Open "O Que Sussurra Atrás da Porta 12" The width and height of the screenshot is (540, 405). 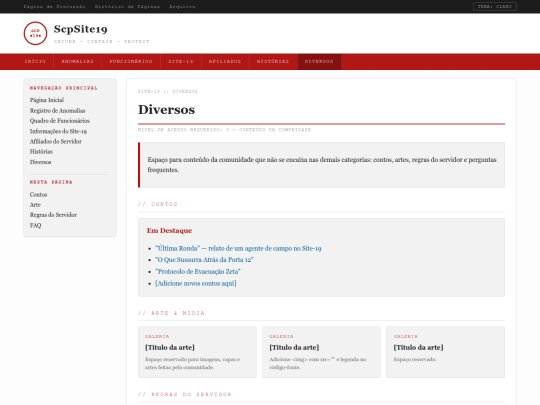click(x=204, y=260)
